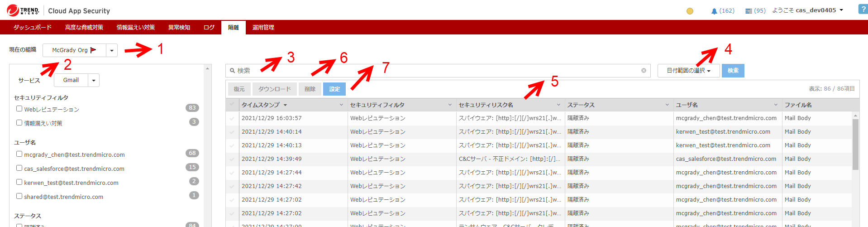Click the select-all checkmark in table header
This screenshot has width=868, height=227.
tap(232, 105)
